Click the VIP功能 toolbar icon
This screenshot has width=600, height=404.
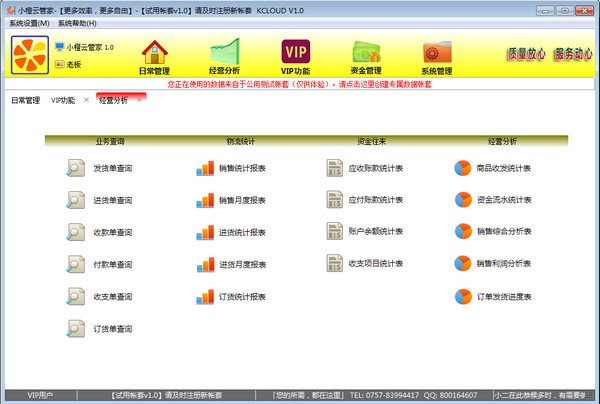296,51
